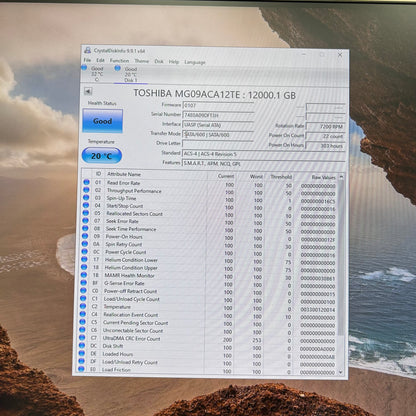Click the TOSHIBA MG09ACA12TE drive title
The height and width of the screenshot is (416, 416).
214,94
